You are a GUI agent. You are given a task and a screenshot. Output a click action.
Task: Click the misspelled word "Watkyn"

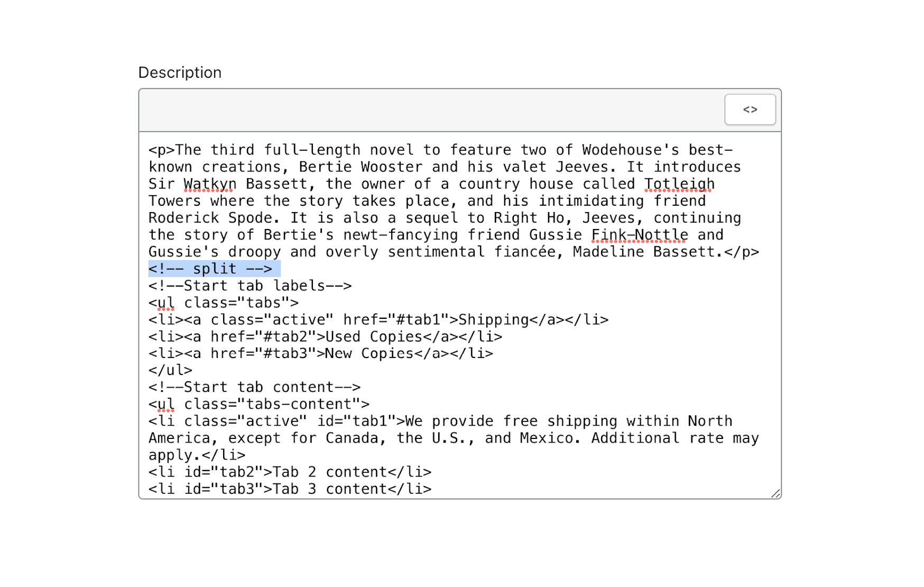click(210, 184)
